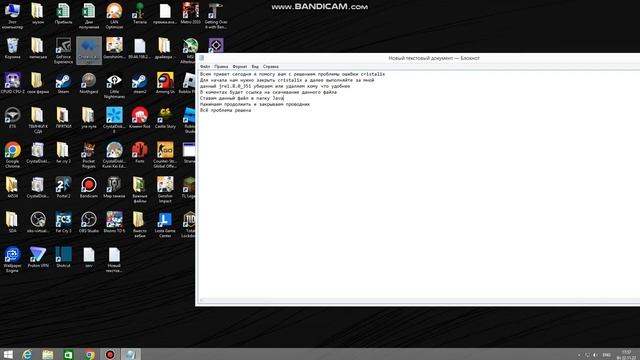640x360 pixels.
Task: Select the Terraria desktop shortcut
Action: pyautogui.click(x=140, y=13)
